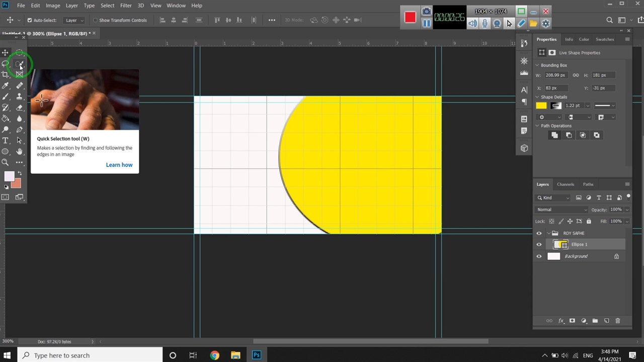Enable Show Transform Controls checkbox
The width and height of the screenshot is (644, 362).
coord(95,21)
